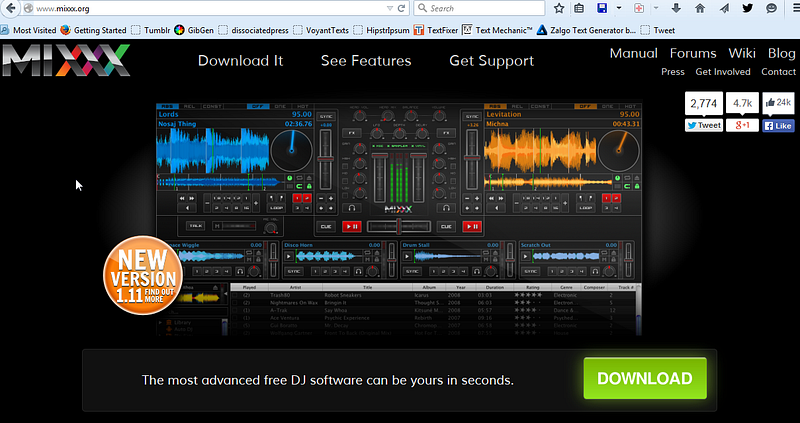The width and height of the screenshot is (800, 423).
Task: Click right deck CUE button
Action: click(x=446, y=226)
